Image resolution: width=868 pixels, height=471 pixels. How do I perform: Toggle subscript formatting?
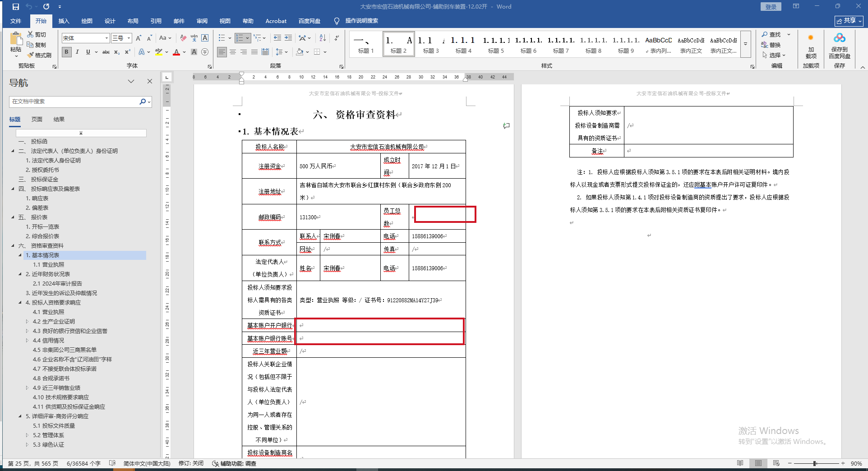pyautogui.click(x=117, y=52)
